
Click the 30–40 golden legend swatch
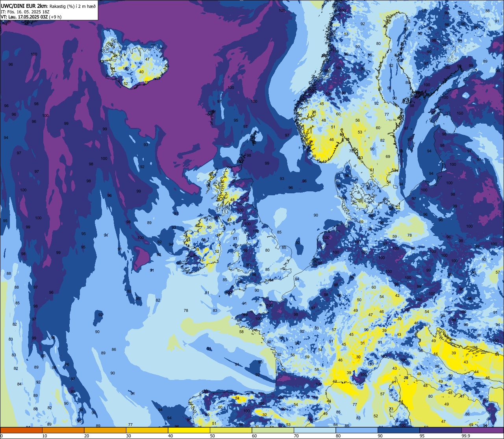(x=147, y=430)
